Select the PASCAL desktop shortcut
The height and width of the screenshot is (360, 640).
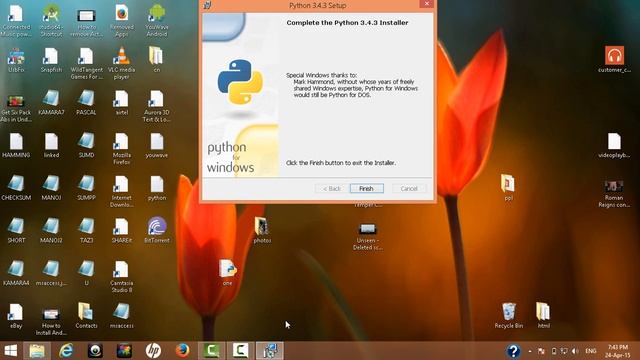pos(86,102)
